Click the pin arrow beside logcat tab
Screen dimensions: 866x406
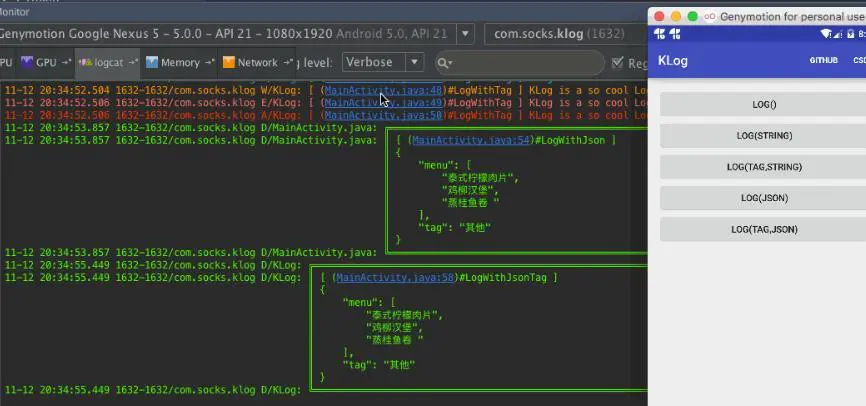(133, 62)
